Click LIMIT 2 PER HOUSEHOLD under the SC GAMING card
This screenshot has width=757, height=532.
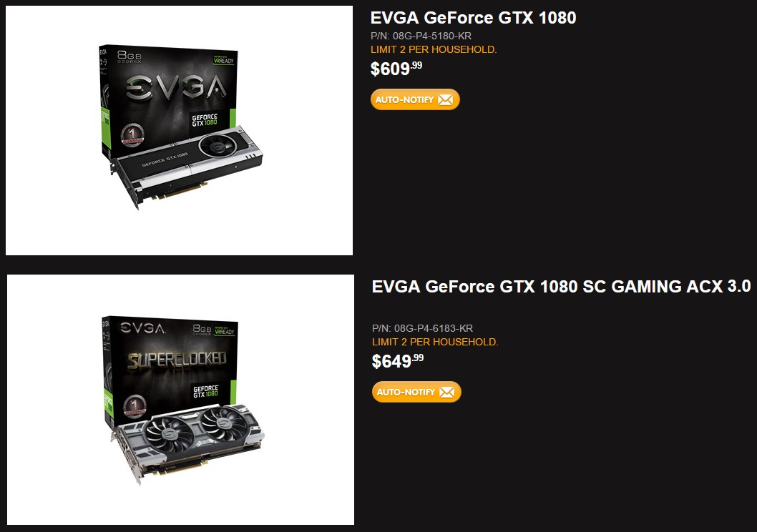pyautogui.click(x=435, y=342)
